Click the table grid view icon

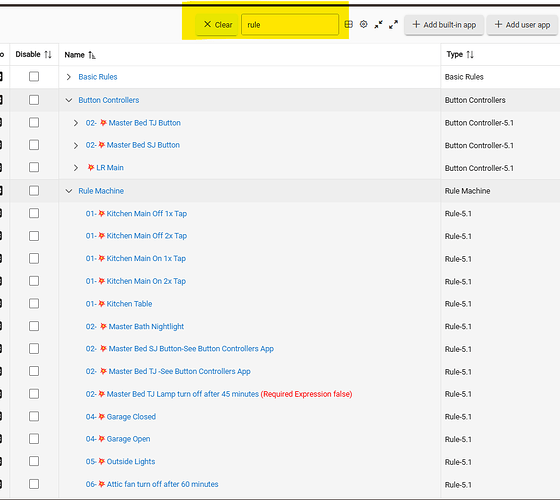pos(348,24)
